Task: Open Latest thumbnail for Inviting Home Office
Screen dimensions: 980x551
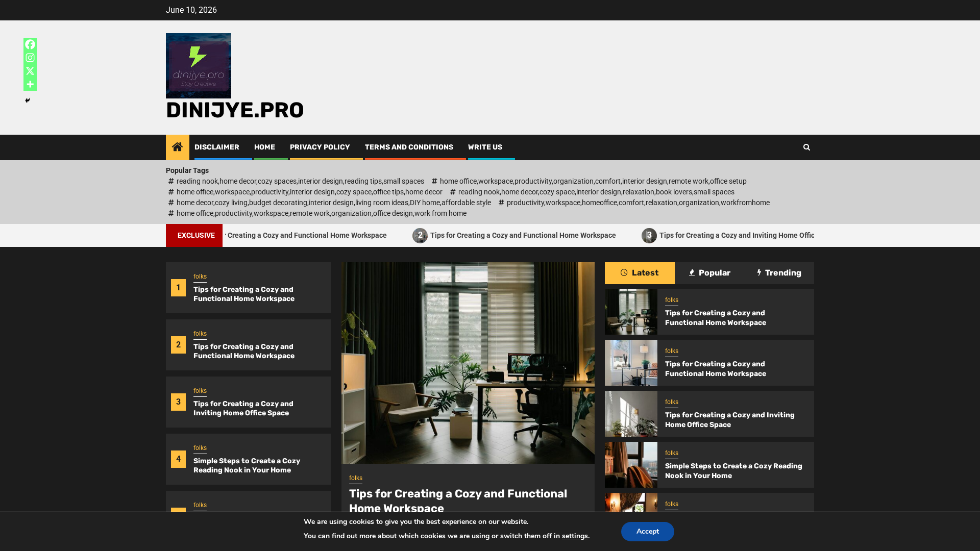Action: pos(631,414)
